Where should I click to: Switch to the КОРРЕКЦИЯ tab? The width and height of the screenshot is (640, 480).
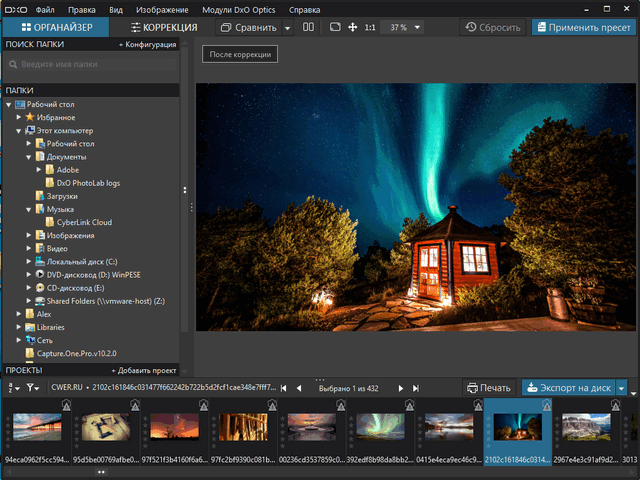pyautogui.click(x=164, y=27)
